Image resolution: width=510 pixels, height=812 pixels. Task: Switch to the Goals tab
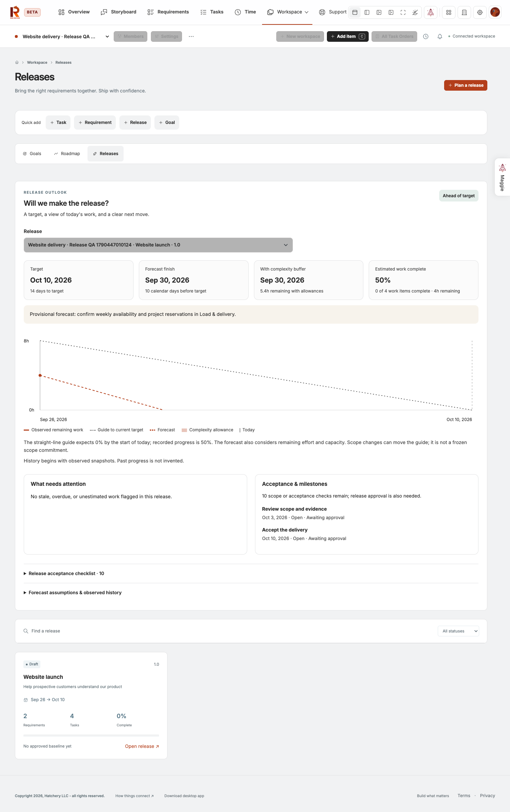click(32, 154)
